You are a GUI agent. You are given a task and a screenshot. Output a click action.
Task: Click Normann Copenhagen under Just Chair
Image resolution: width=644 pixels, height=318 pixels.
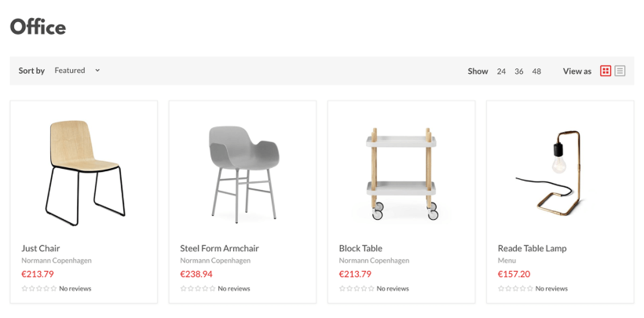[x=57, y=261]
